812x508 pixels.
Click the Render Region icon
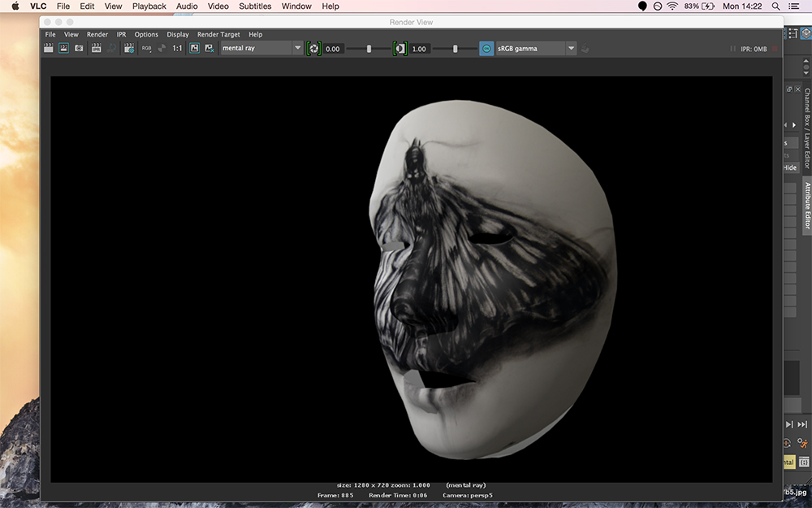63,49
